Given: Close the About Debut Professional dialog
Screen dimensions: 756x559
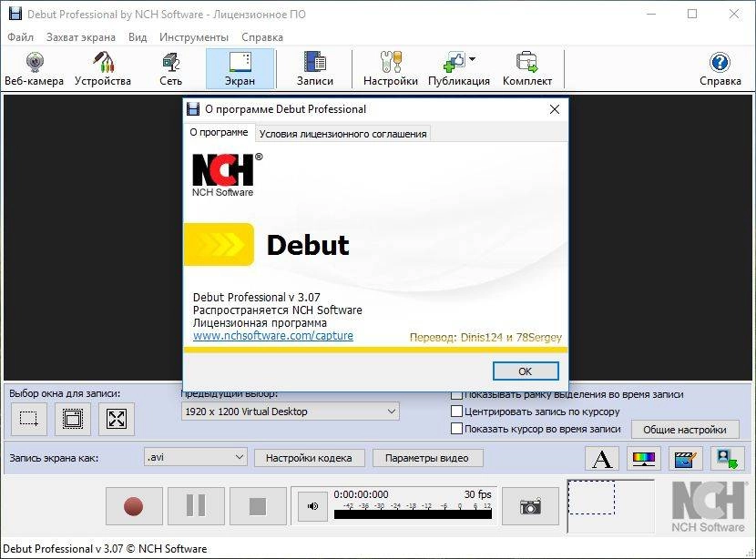Looking at the screenshot, I should tap(555, 109).
